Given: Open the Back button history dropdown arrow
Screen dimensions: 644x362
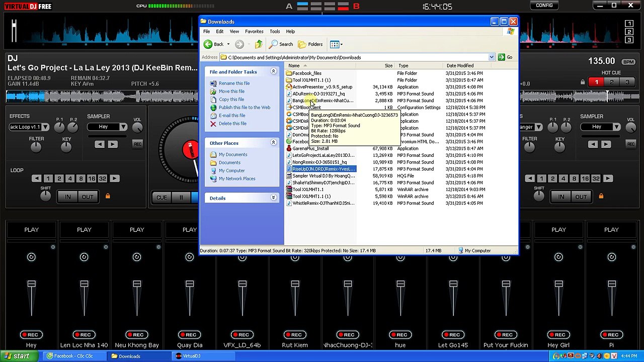Looking at the screenshot, I should (228, 44).
